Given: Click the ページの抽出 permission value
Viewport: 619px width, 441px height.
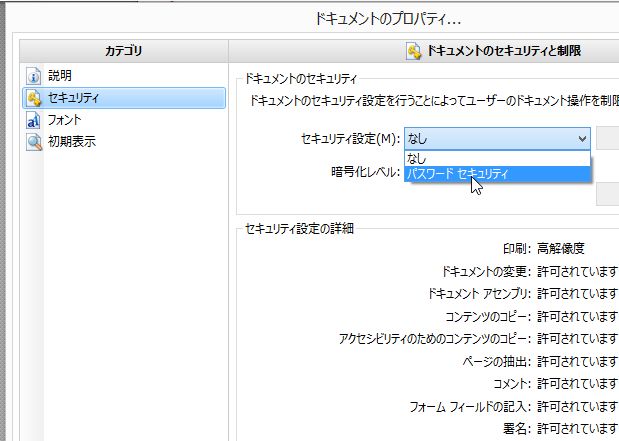Looking at the screenshot, I should click(578, 361).
